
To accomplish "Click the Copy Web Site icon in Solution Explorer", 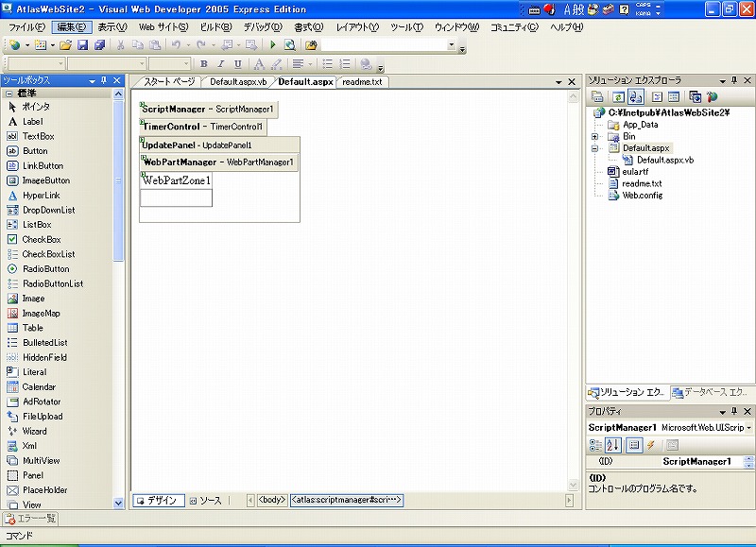I will point(695,97).
